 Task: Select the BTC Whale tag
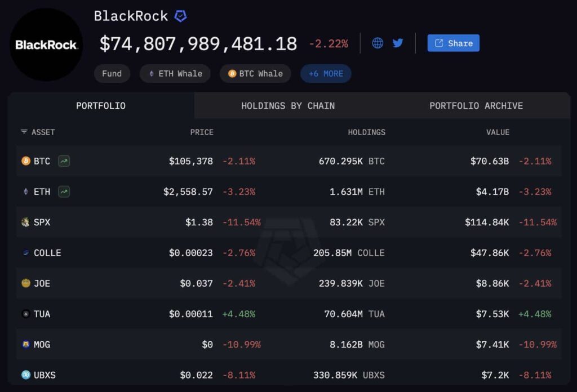point(255,74)
